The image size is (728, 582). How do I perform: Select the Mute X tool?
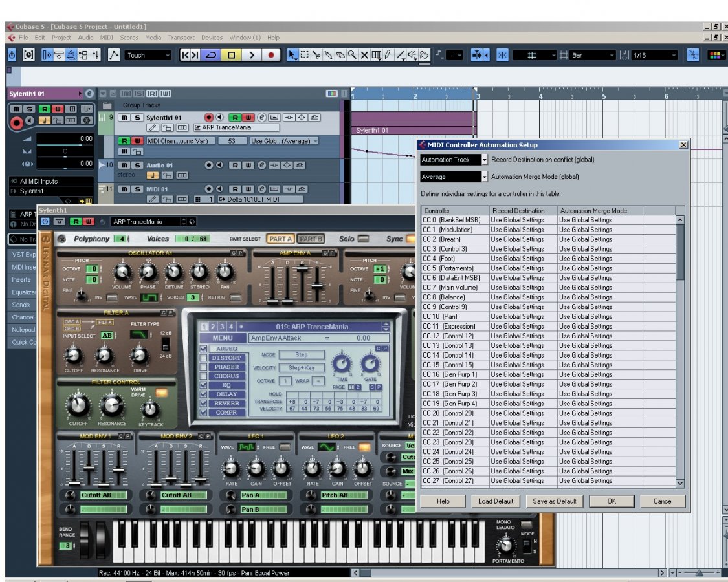click(364, 55)
